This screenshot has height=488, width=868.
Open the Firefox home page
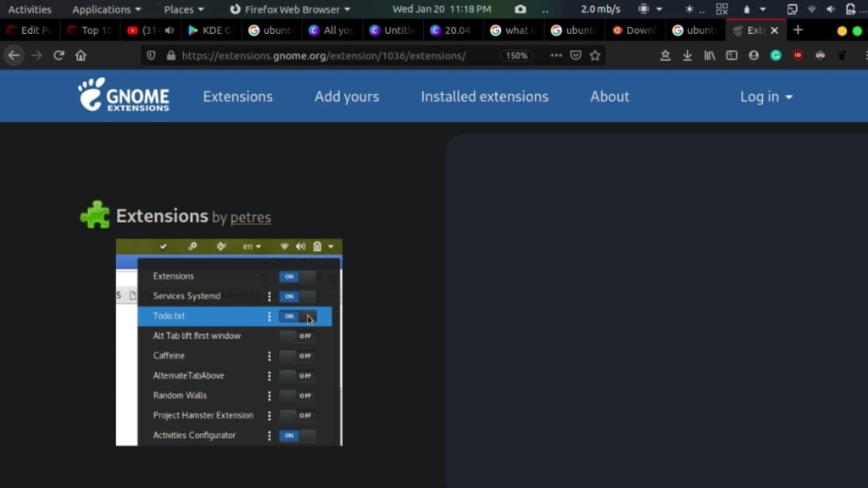click(81, 55)
